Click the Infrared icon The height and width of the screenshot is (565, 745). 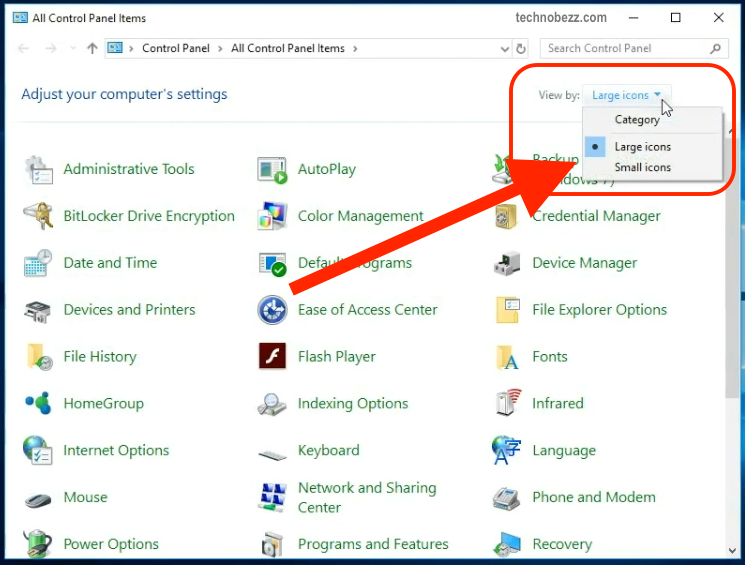[507, 403]
